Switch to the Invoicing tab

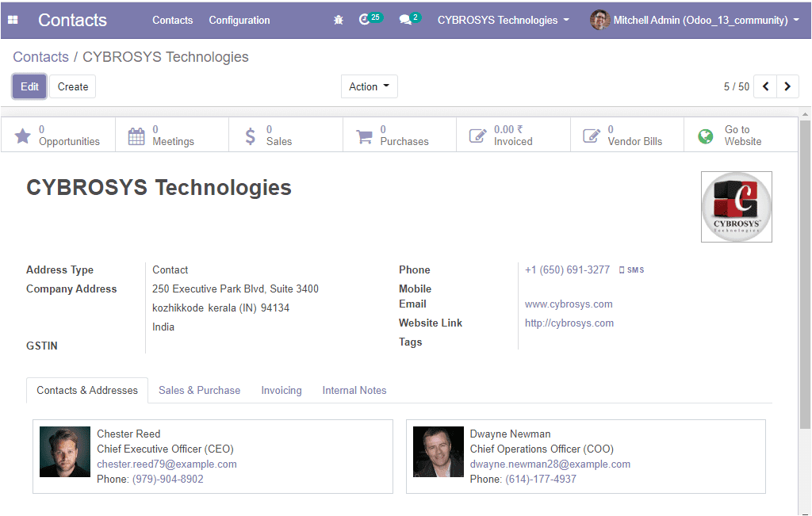282,390
